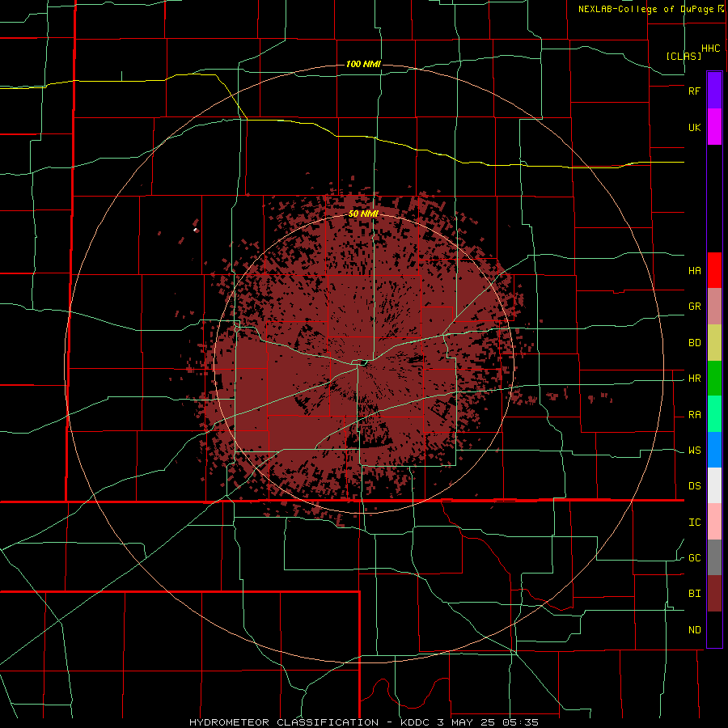The image size is (728, 728).
Task: Pick the WS blue legend swatch
Action: pyautogui.click(x=714, y=450)
